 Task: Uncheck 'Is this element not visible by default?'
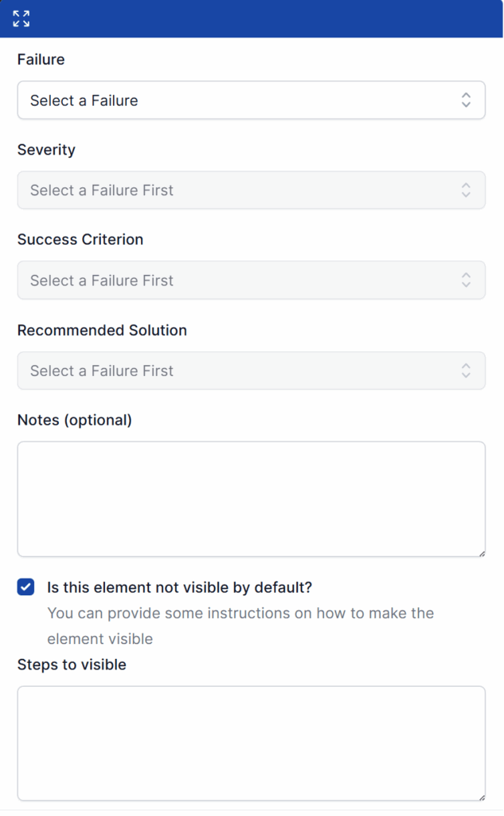coord(25,586)
